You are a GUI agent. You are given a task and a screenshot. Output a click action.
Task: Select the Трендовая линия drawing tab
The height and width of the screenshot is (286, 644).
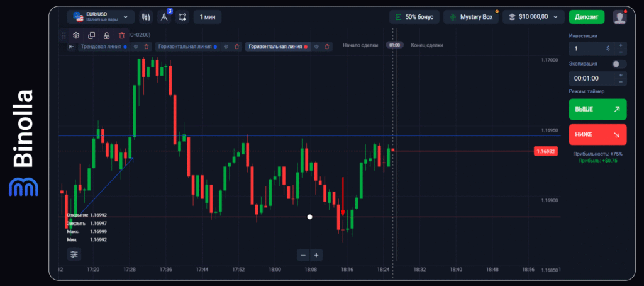click(101, 47)
